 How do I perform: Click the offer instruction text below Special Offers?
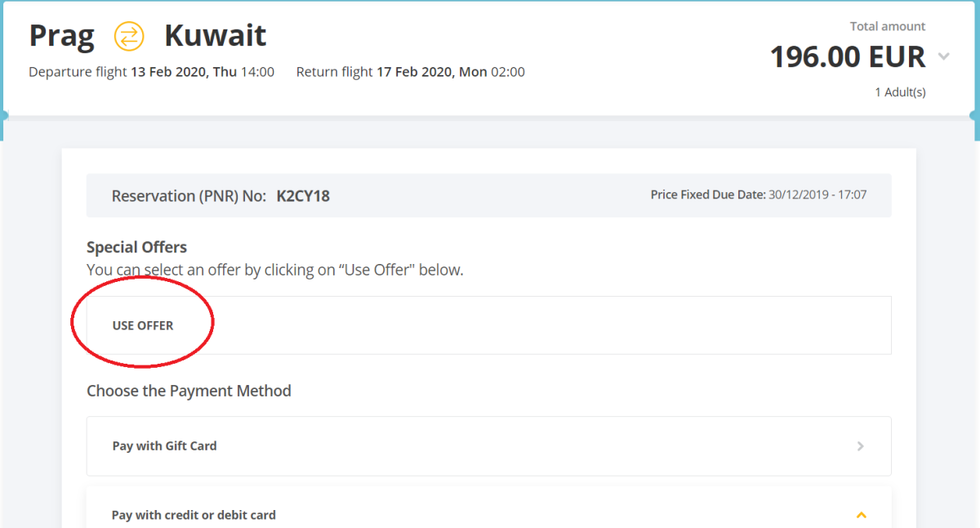[x=274, y=270]
